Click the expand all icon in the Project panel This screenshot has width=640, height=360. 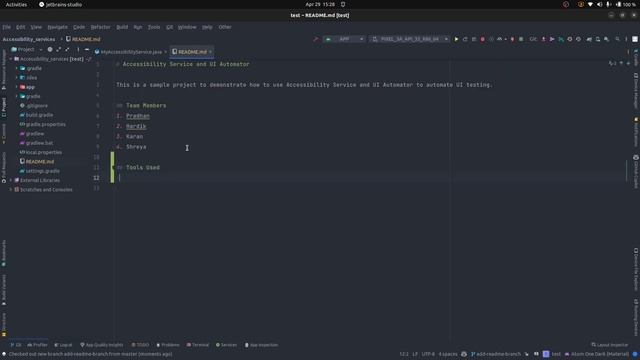[58, 49]
